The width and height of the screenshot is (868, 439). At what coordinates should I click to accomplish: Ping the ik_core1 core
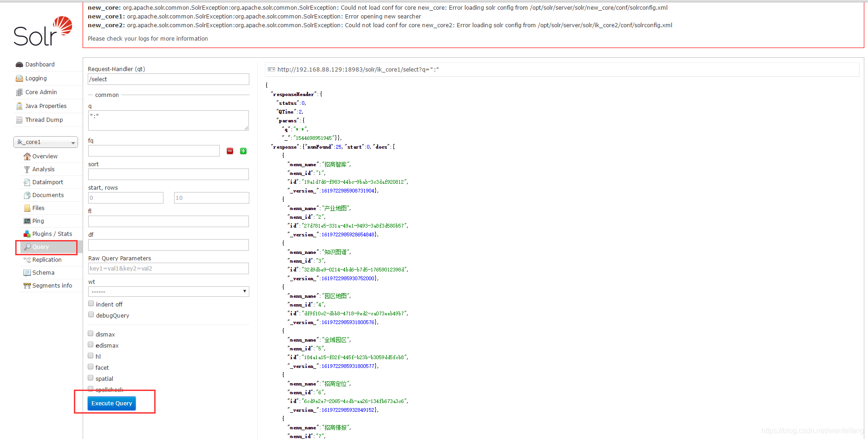pos(37,221)
